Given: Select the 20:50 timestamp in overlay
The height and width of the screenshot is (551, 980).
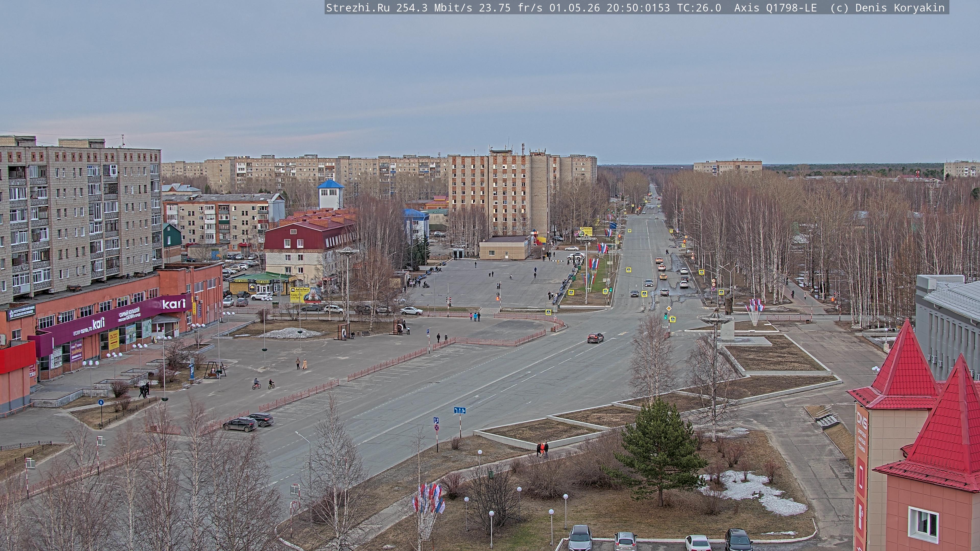Looking at the screenshot, I should [x=622, y=8].
